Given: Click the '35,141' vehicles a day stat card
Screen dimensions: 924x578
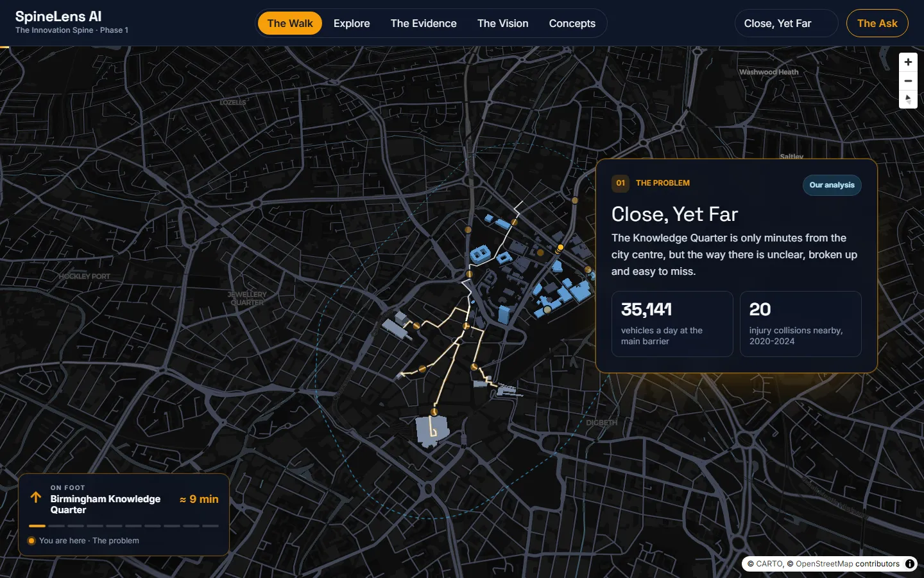Looking at the screenshot, I should point(672,324).
